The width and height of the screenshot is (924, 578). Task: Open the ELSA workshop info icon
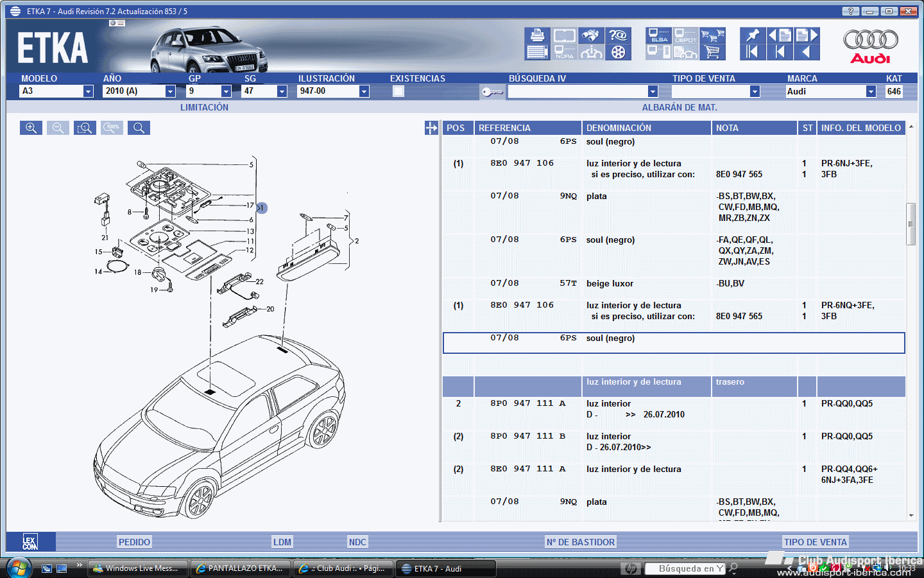coord(659,35)
